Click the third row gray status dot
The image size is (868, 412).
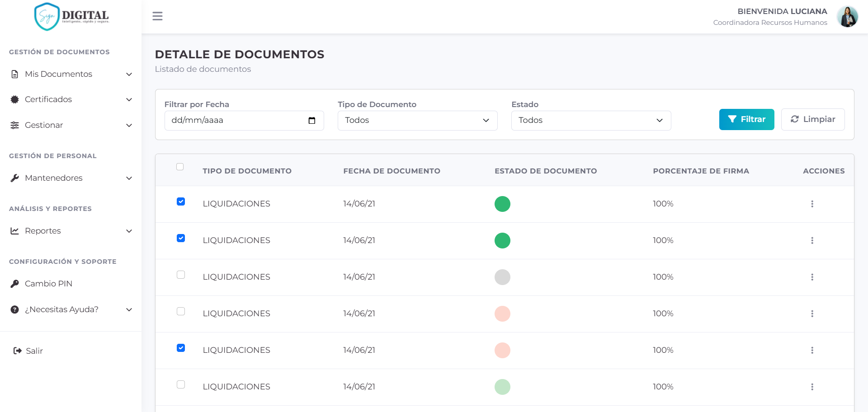pos(502,277)
